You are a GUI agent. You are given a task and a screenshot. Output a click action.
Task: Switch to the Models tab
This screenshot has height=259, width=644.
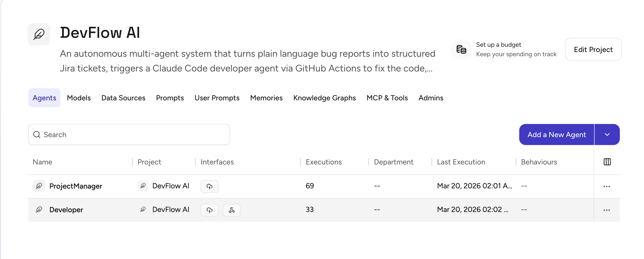[x=79, y=98]
